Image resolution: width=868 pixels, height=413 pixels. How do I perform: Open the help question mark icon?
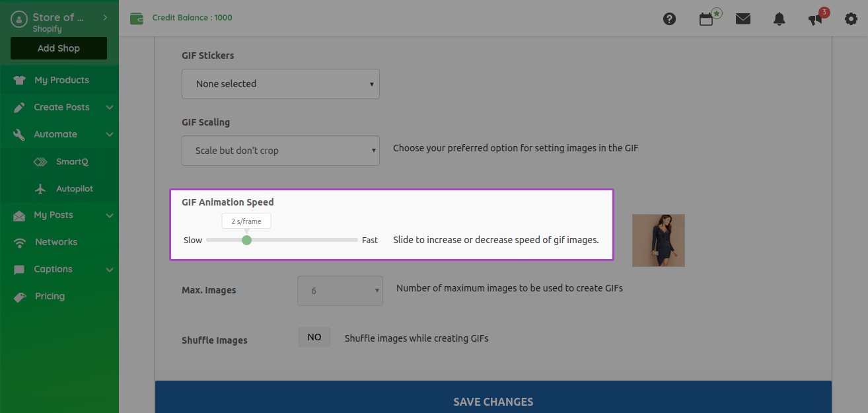coord(669,19)
